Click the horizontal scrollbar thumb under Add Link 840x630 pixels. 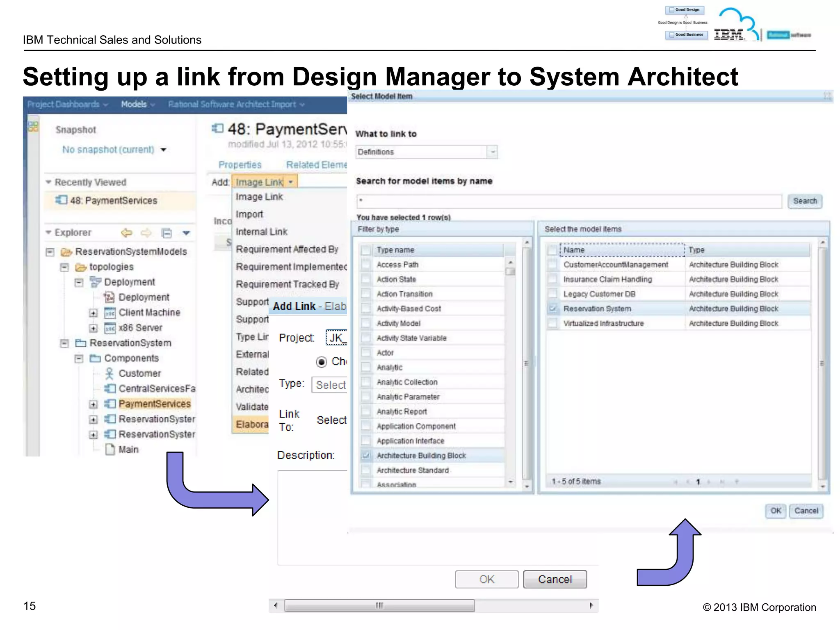click(380, 606)
